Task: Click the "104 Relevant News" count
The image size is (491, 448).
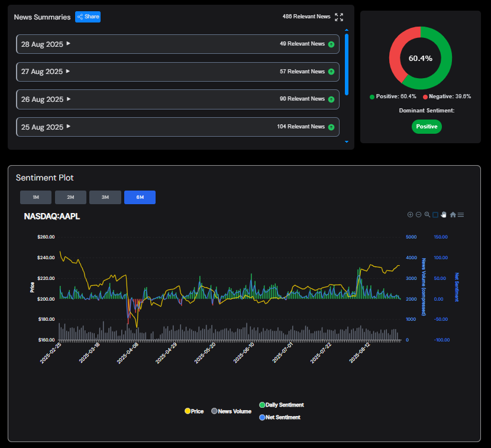Action: [301, 127]
